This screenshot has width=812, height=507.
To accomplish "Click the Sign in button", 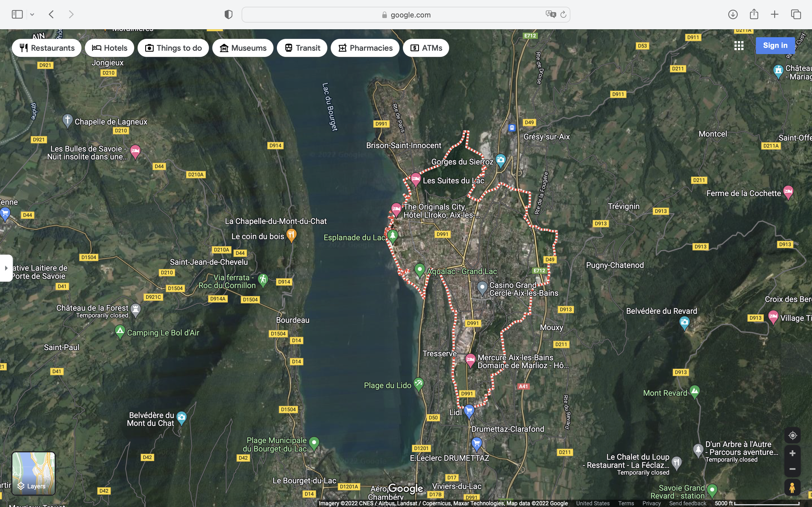I will coord(775,45).
